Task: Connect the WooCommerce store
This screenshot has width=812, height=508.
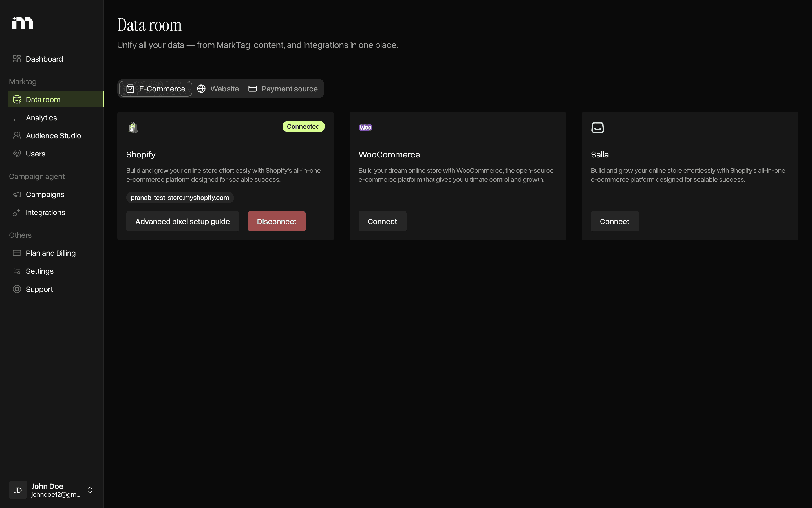Action: click(x=383, y=222)
